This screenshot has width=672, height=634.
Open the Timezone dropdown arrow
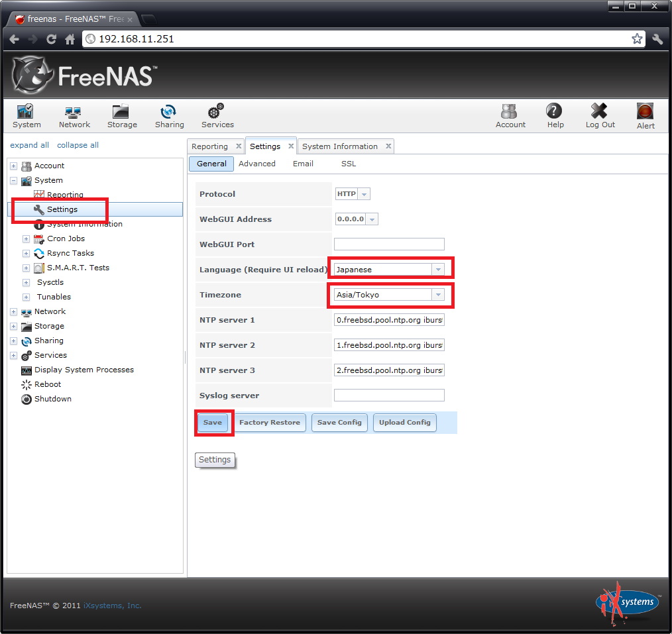[x=438, y=295]
